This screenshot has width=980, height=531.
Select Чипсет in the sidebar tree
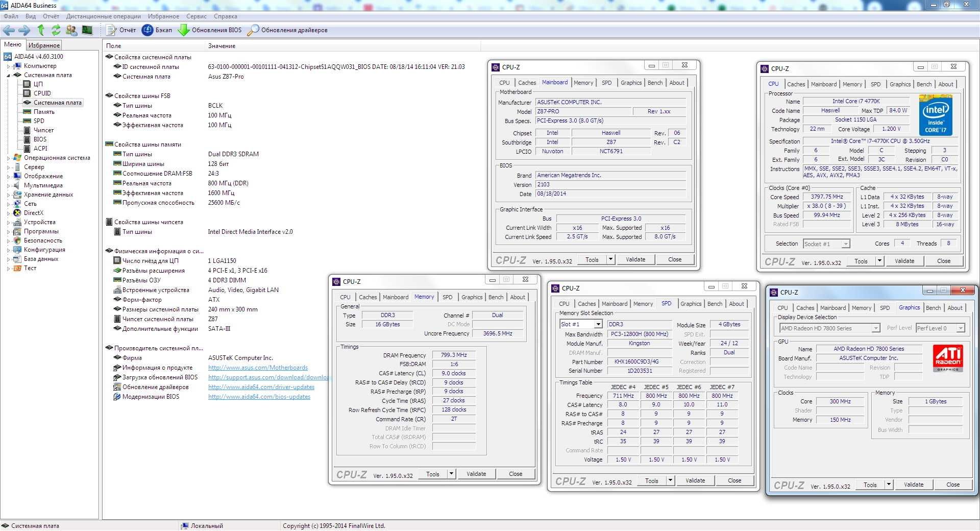tap(43, 130)
